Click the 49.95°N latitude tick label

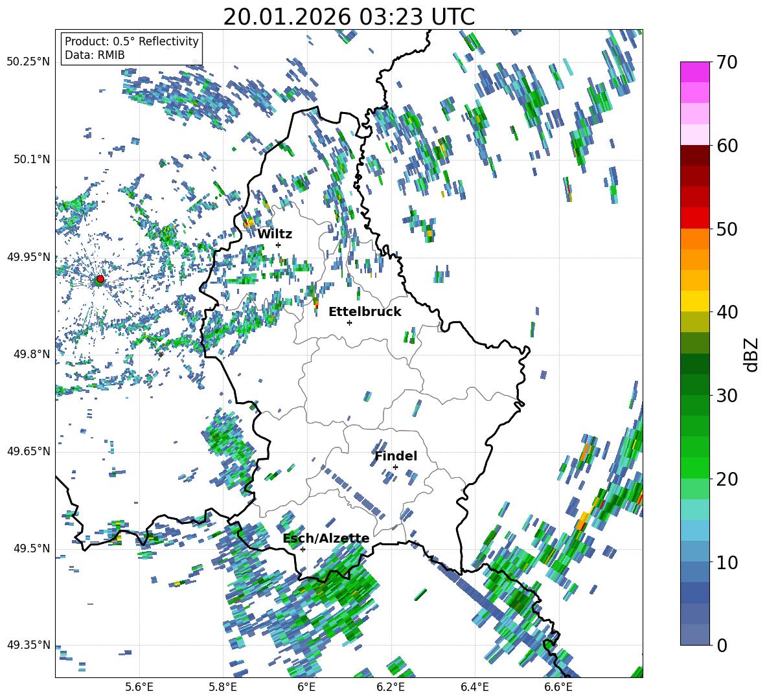click(29, 256)
